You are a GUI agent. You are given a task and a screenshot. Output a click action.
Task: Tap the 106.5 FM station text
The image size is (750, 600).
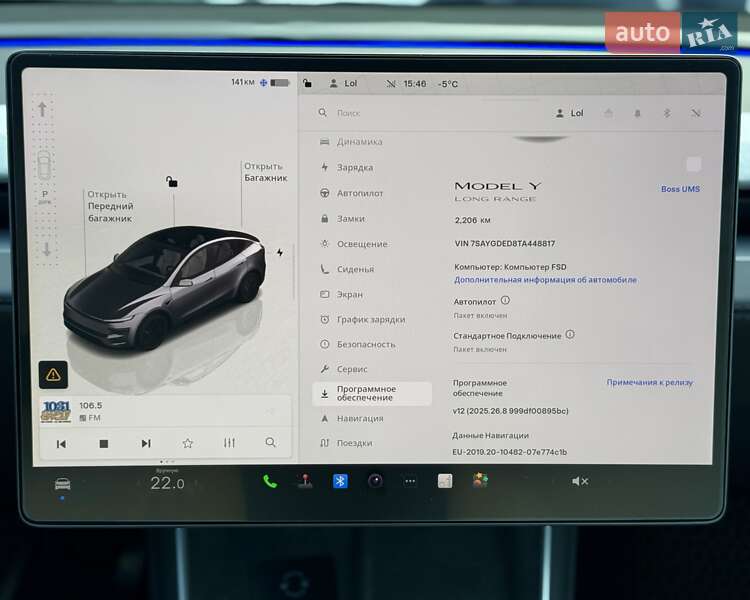(x=91, y=411)
